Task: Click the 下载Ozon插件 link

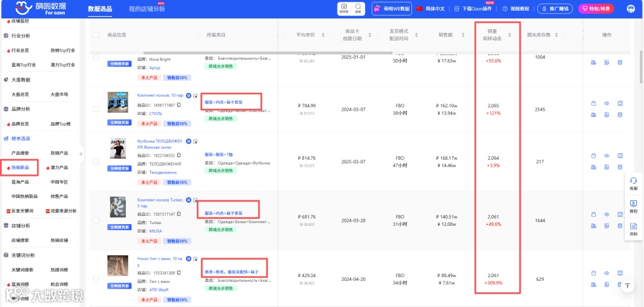Action: tap(473, 8)
